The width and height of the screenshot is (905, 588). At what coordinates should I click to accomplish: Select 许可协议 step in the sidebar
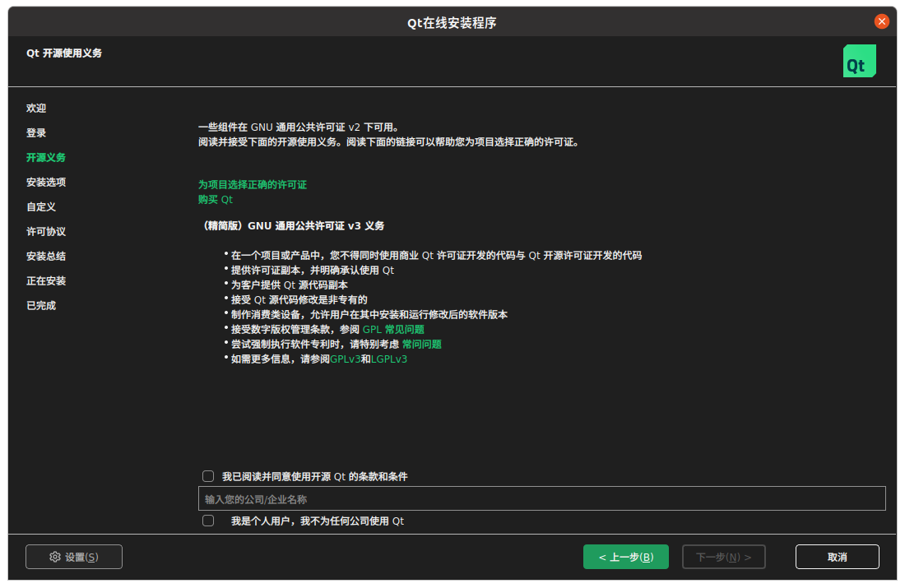click(45, 231)
